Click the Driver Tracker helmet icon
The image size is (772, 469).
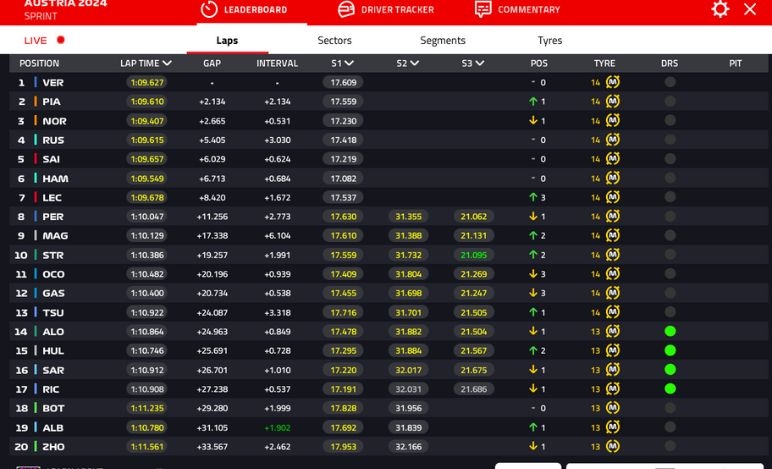pos(346,9)
